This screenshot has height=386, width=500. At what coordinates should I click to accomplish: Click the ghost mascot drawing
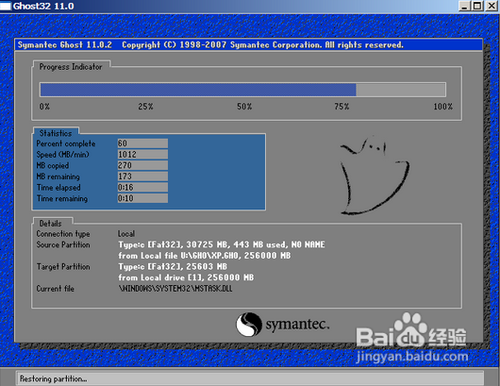[x=374, y=175]
